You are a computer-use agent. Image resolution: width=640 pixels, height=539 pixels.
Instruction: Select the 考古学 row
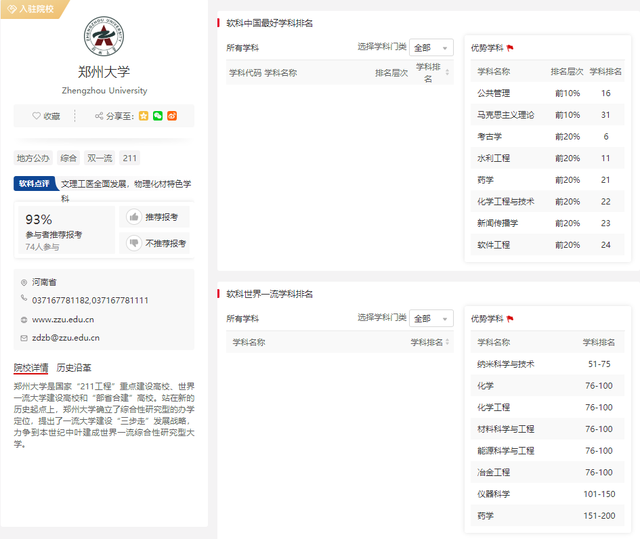(x=547, y=136)
